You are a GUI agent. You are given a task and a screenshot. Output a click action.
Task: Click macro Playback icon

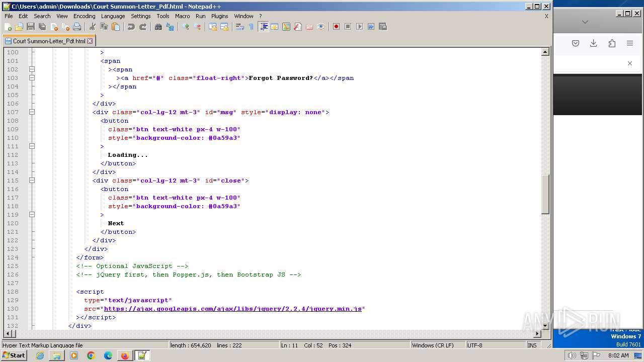tap(359, 27)
